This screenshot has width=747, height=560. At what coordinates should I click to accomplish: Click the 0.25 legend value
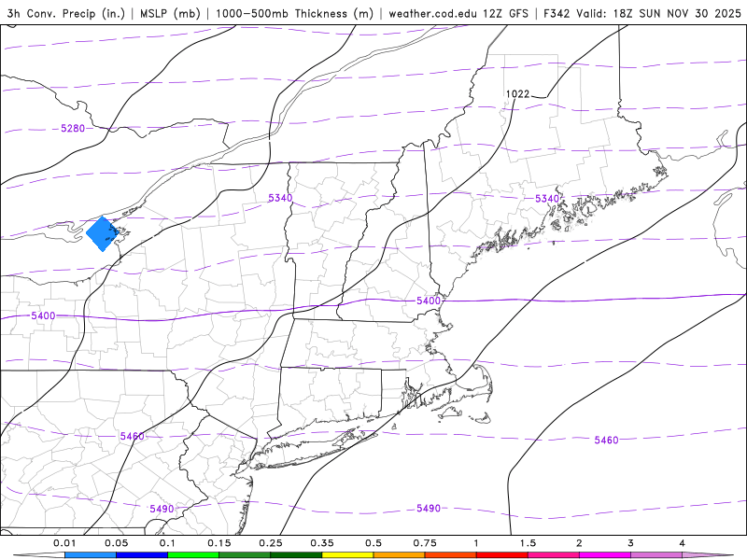[271, 543]
